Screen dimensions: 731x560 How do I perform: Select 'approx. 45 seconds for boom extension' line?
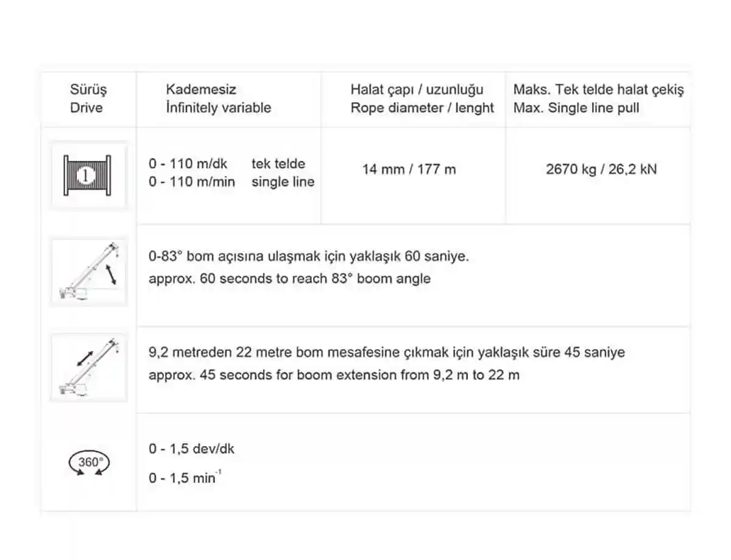[x=334, y=375]
